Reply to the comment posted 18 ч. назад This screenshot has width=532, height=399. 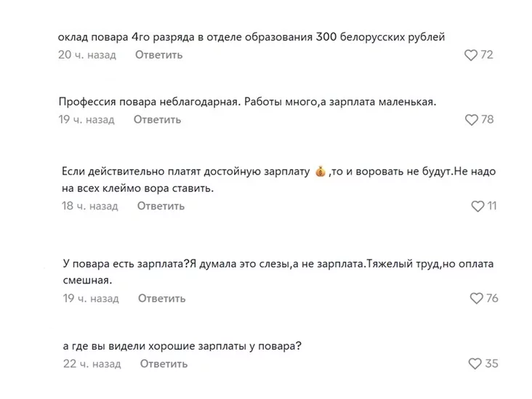pos(161,206)
